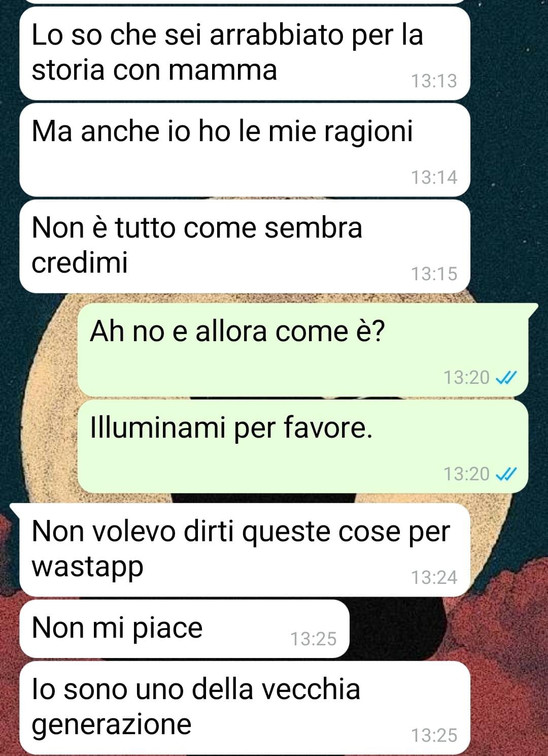
Task: Tap the message 'Lo so che sei arrabbiato'
Action: click(x=245, y=53)
